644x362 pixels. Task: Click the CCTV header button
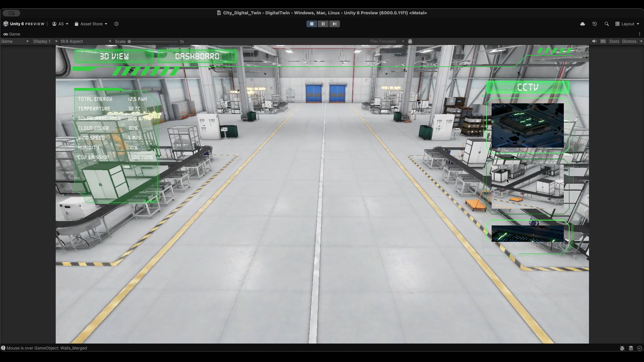click(x=528, y=87)
